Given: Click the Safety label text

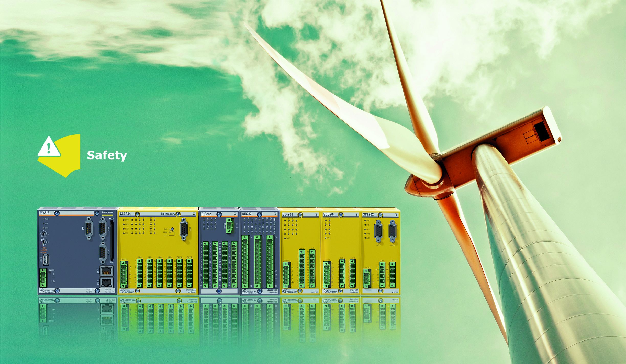Looking at the screenshot, I should (107, 155).
